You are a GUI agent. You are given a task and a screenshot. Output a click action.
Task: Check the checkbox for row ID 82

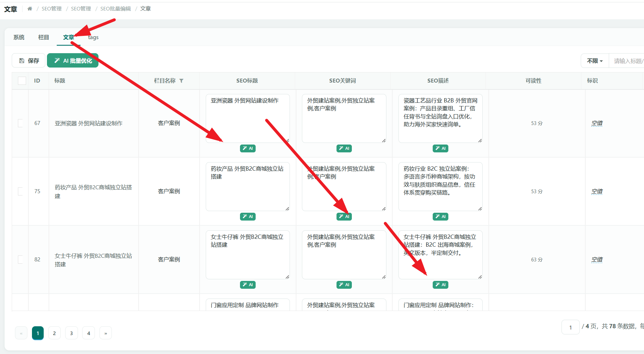point(20,259)
